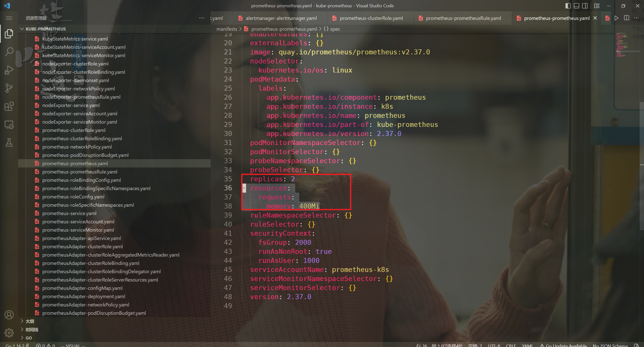644x347 pixels.
Task: Close the prometheus-prometheus.yaml tab
Action: pos(595,18)
